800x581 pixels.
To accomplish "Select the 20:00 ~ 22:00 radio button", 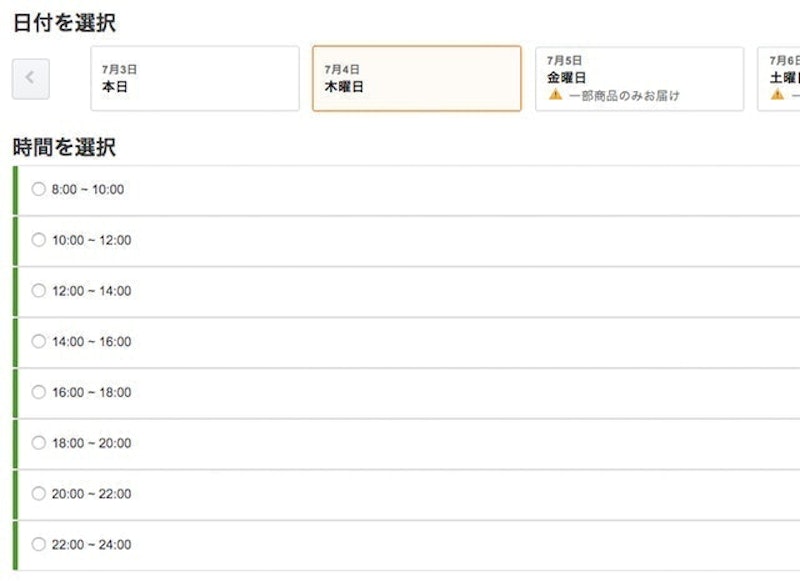I will pyautogui.click(x=39, y=494).
